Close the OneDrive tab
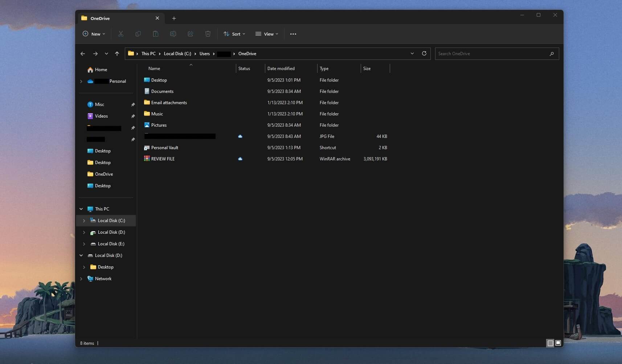The width and height of the screenshot is (622, 364). (157, 18)
